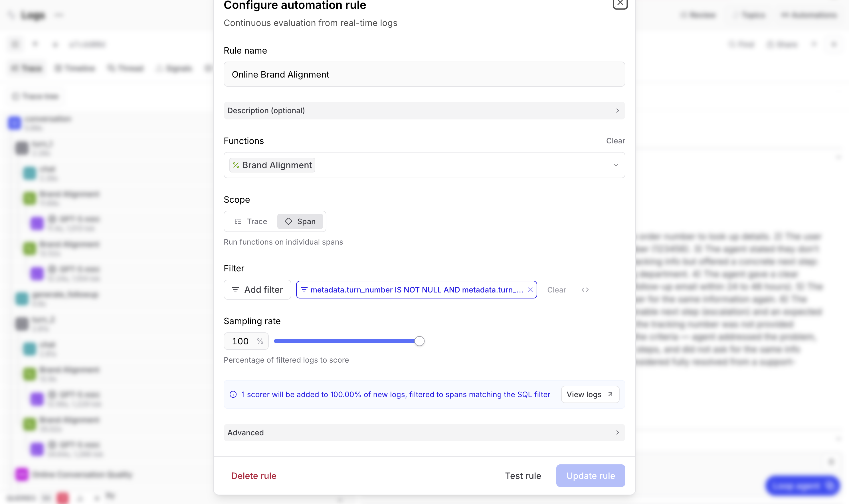Click the "Run functions on individual spans" hint
849x504 pixels.
[x=283, y=242]
